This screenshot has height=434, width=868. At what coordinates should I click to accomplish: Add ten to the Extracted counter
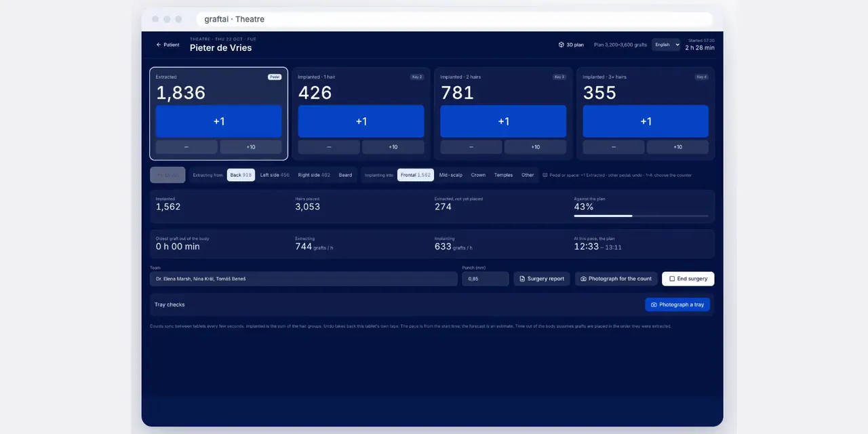point(251,147)
